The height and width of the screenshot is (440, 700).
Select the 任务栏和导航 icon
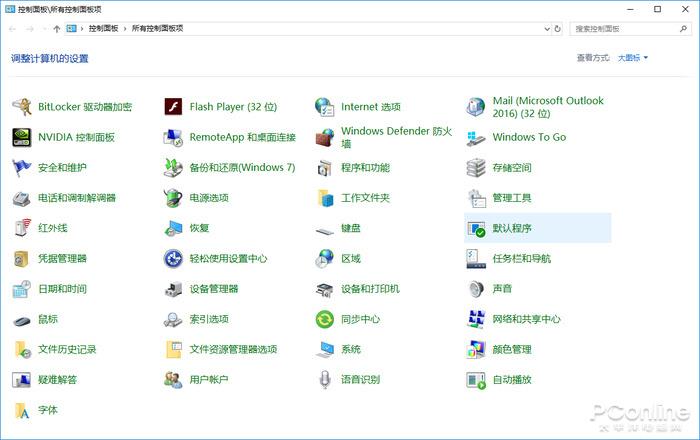476,259
